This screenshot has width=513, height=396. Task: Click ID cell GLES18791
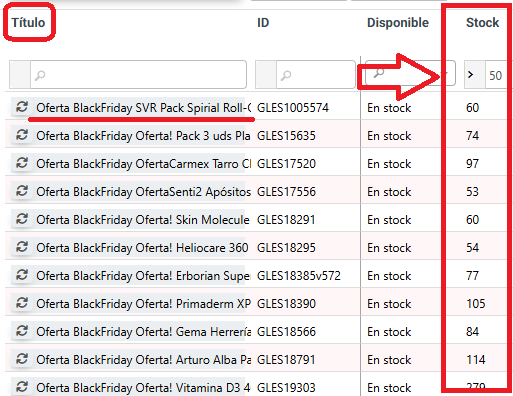click(286, 360)
